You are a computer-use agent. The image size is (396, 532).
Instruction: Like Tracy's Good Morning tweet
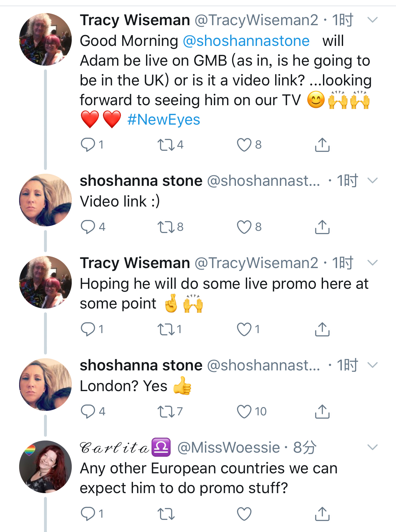pyautogui.click(x=244, y=145)
